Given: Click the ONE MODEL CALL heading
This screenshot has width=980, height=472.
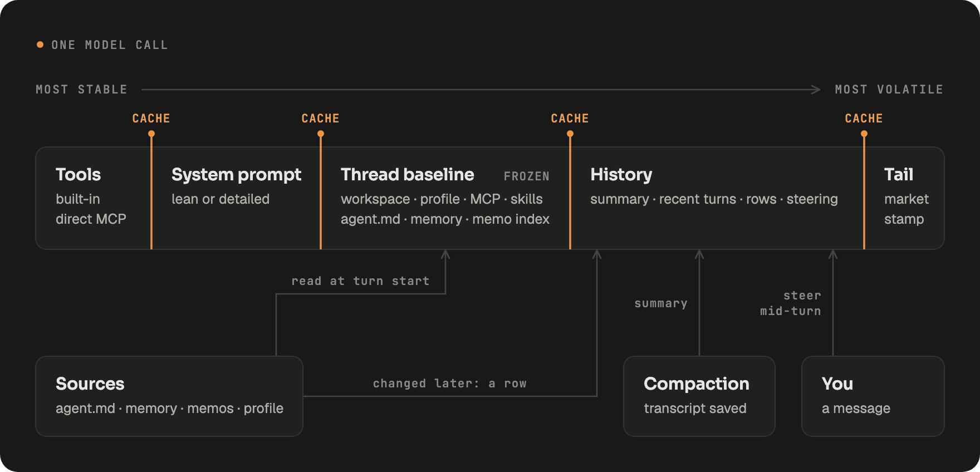Looking at the screenshot, I should [109, 45].
